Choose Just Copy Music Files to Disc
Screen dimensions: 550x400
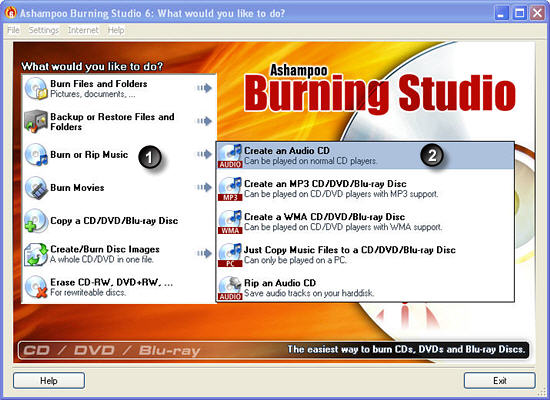pos(365,255)
